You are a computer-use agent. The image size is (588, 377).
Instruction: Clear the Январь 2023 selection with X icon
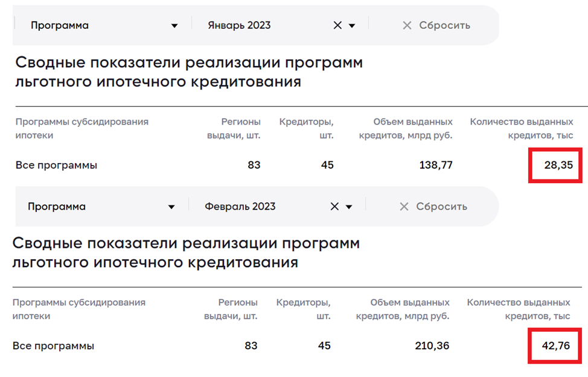coord(337,25)
